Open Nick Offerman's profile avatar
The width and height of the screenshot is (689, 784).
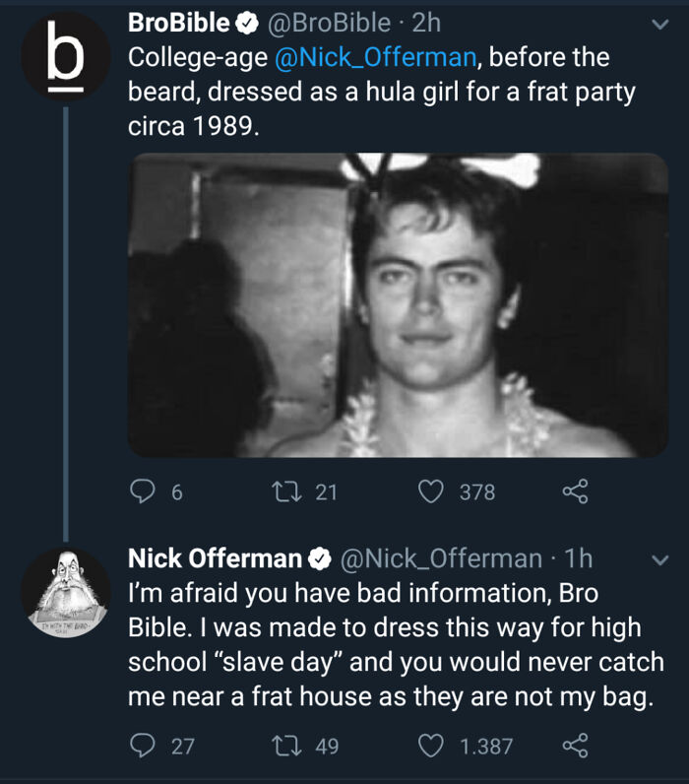[65, 592]
